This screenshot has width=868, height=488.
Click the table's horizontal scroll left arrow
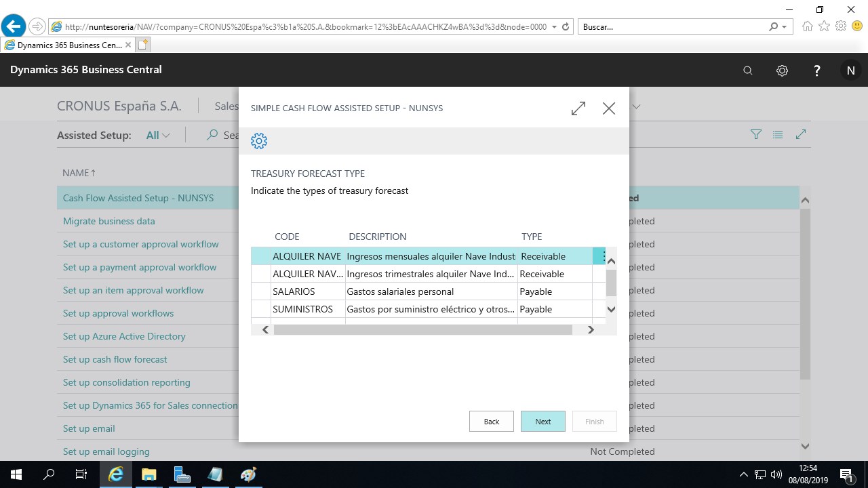[x=265, y=329]
